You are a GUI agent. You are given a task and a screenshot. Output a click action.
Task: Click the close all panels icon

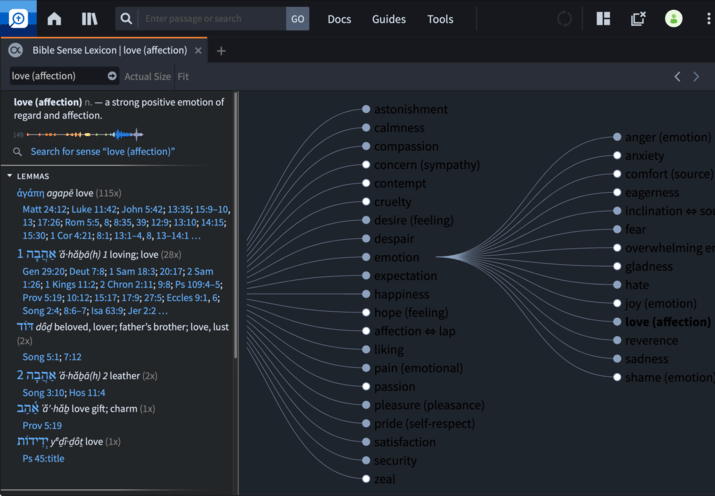pyautogui.click(x=638, y=19)
